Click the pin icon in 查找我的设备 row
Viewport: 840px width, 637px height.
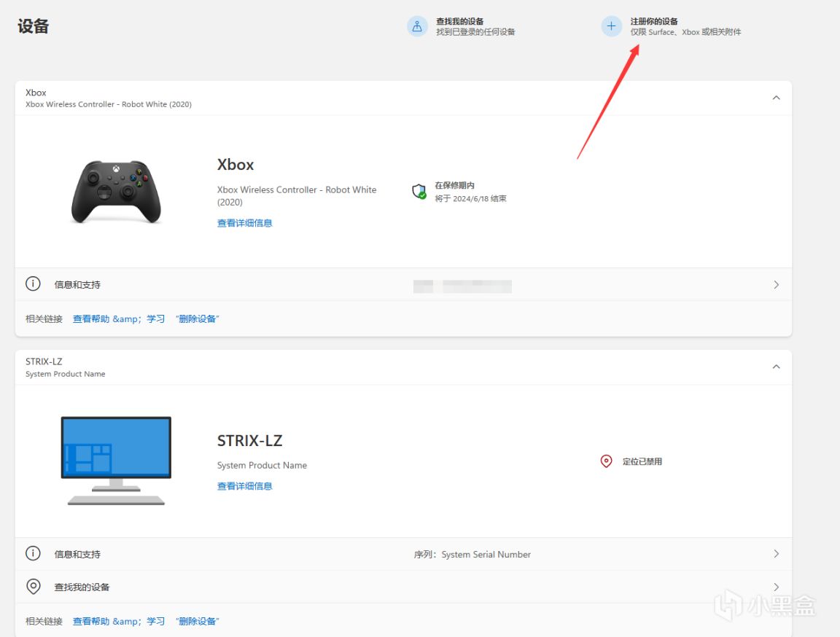pos(34,587)
